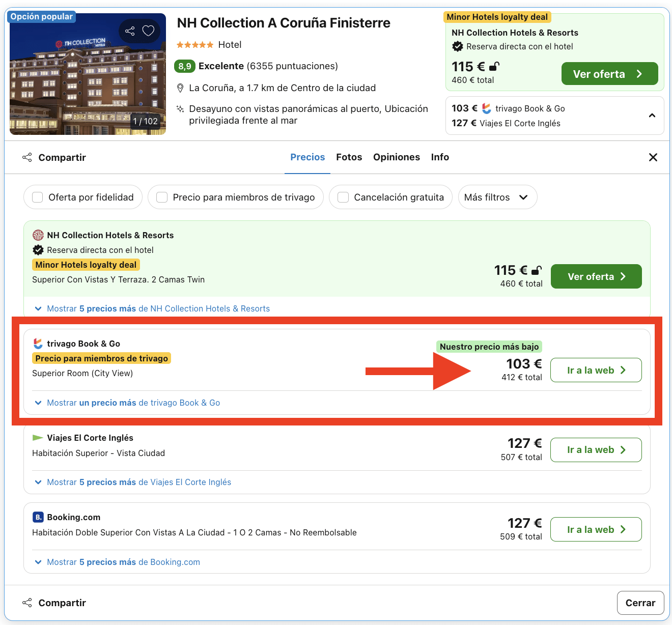This screenshot has height=625, width=672.
Task: Click the heart icon to save the hotel
Action: 148,31
